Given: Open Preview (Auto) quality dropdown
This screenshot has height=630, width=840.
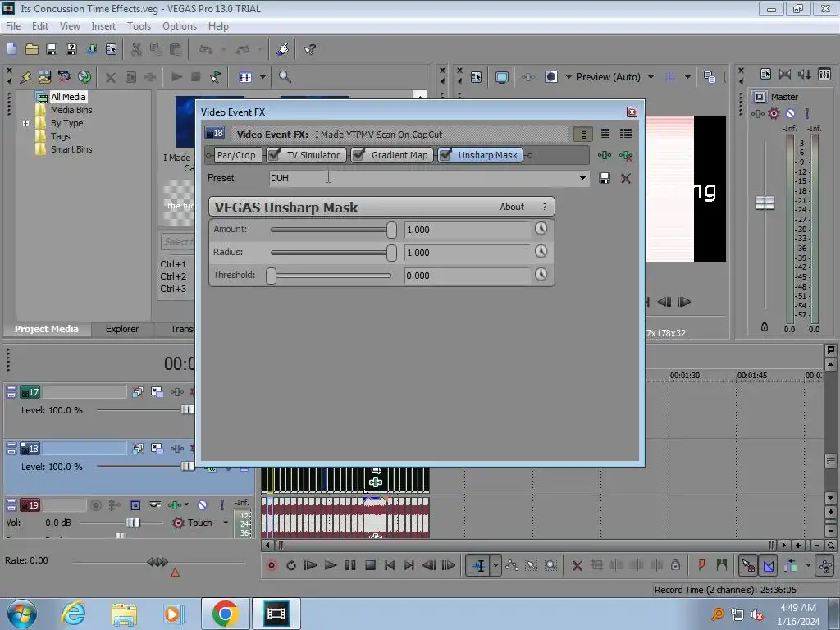Looking at the screenshot, I should pyautogui.click(x=651, y=77).
